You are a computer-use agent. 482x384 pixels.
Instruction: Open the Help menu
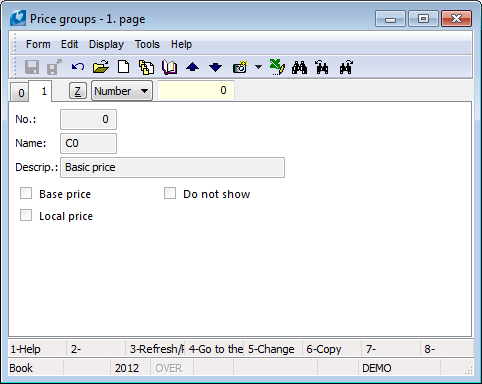coord(181,44)
